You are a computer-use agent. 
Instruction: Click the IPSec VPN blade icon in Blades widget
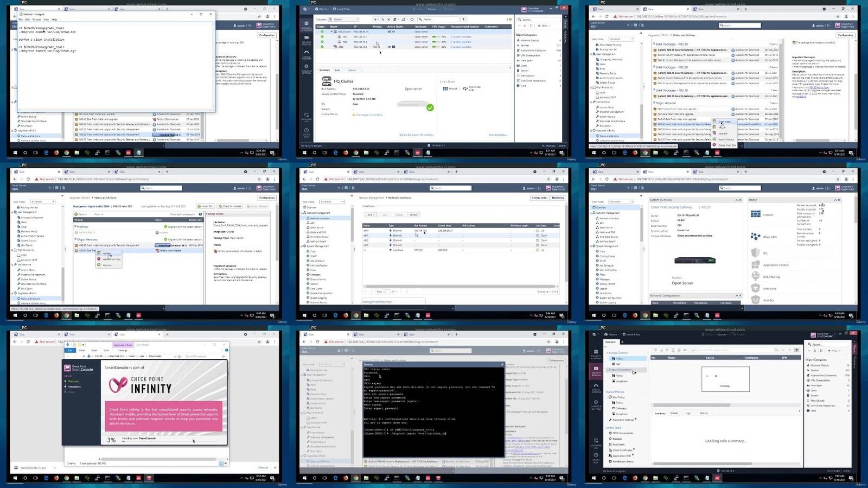coord(756,237)
